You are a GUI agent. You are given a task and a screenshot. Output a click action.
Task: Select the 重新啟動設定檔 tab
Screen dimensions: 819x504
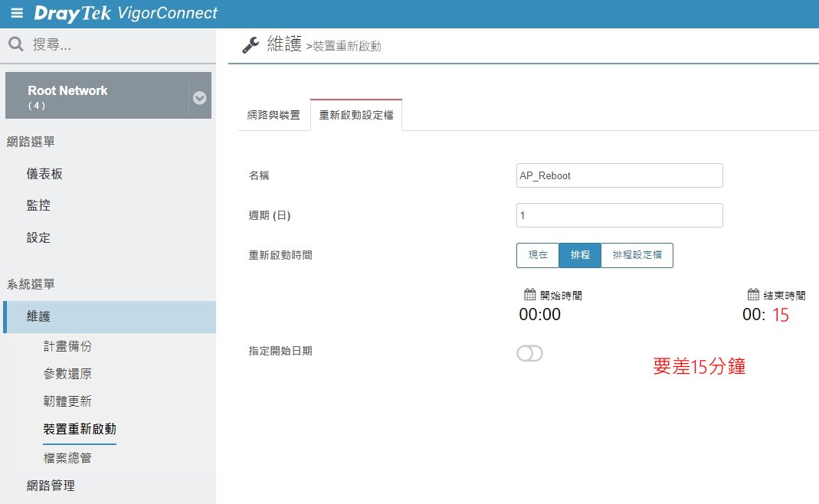coord(356,115)
